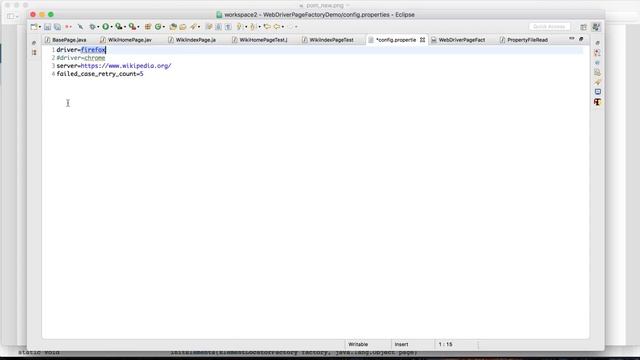Image resolution: width=640 pixels, height=360 pixels.
Task: Switch to the Java perspective icon
Action: [596, 27]
